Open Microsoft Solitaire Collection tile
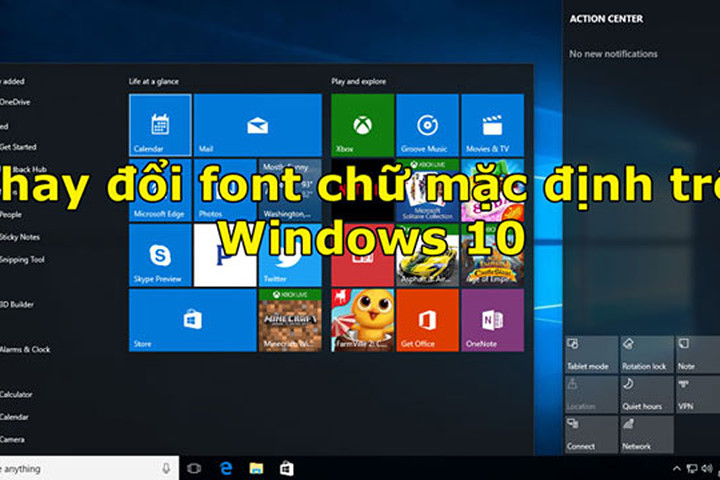The image size is (720, 480). pos(427,190)
